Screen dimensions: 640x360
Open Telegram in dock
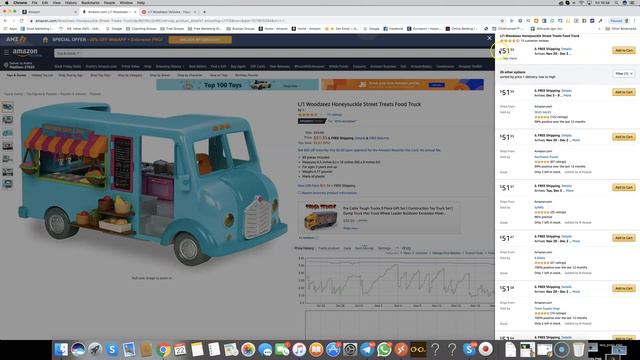coord(367,349)
